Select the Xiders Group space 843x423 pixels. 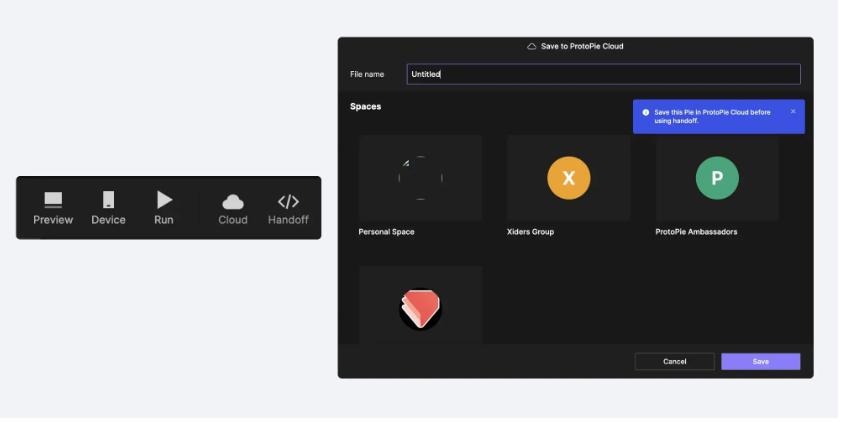point(568,178)
